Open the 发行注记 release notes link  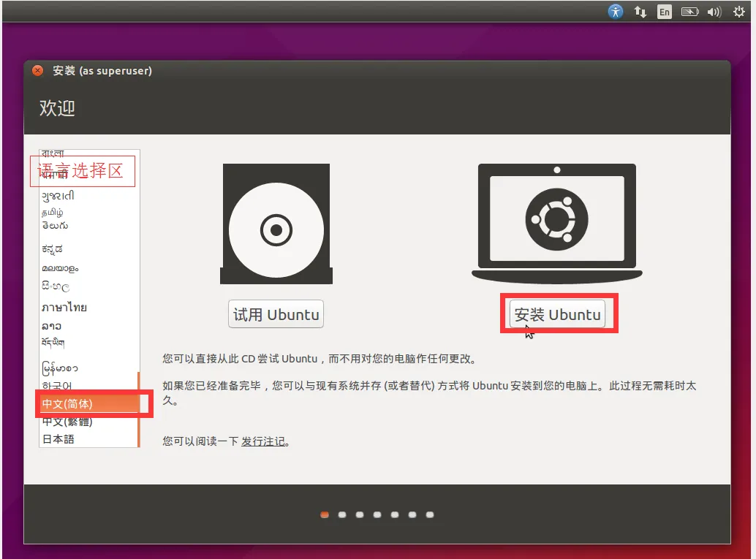[263, 442]
